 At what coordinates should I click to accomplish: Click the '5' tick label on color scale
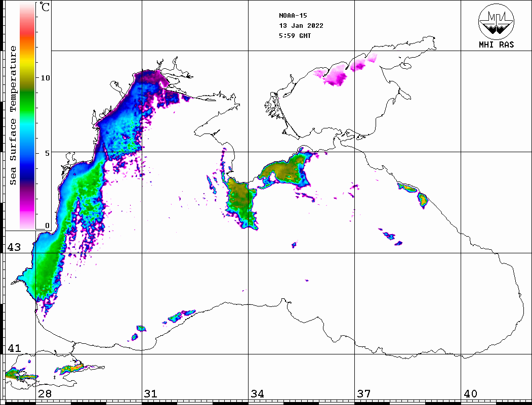point(47,153)
